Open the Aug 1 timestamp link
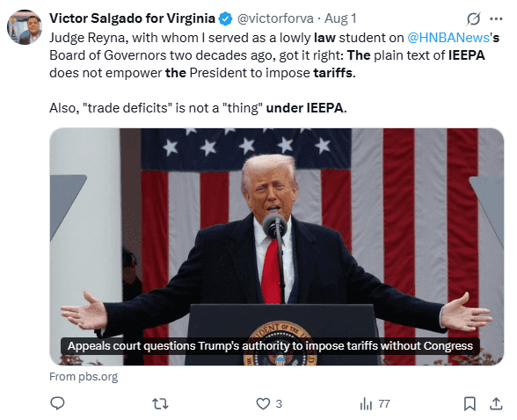This screenshot has width=517, height=420. [340, 18]
